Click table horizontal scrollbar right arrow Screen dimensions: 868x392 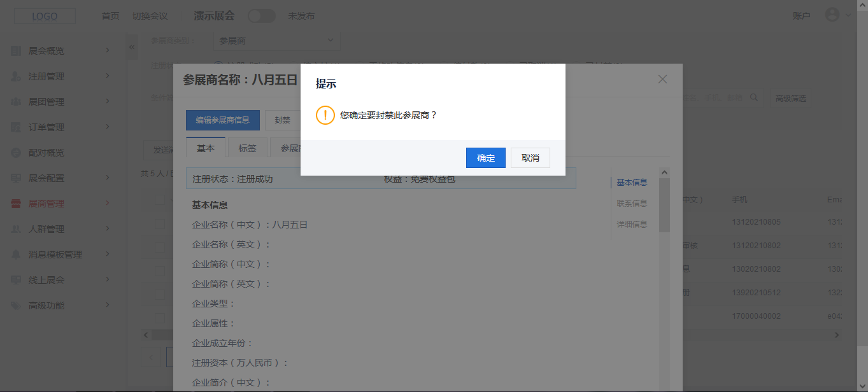[837, 335]
